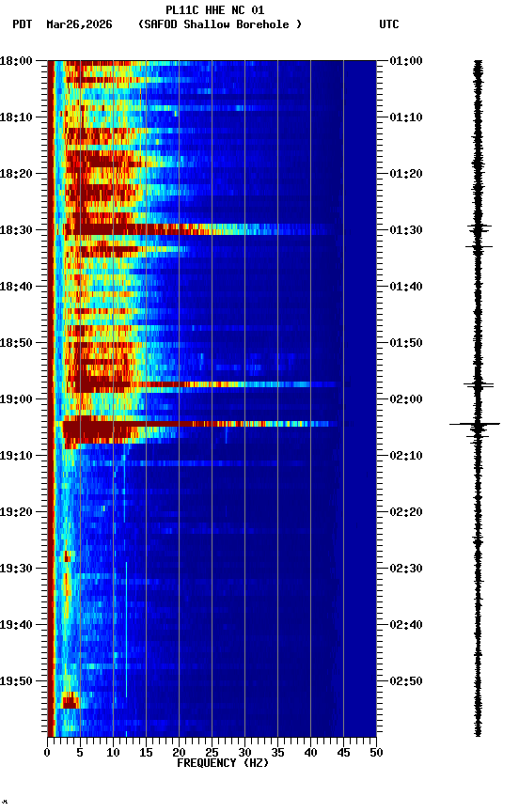The width and height of the screenshot is (519, 812).
Task: Click the 19:00 PDT time label
Action: point(16,399)
